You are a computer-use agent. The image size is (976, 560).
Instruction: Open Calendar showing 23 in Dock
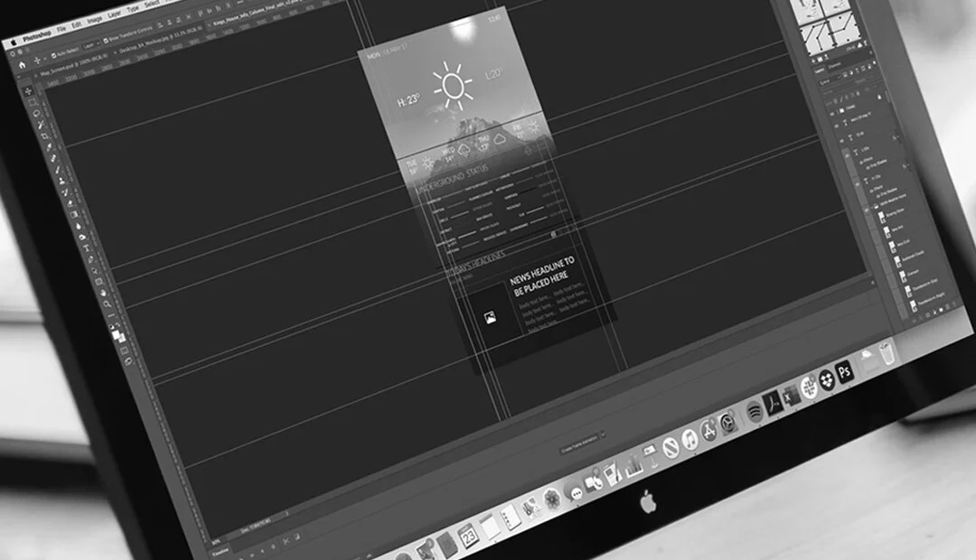click(x=468, y=535)
